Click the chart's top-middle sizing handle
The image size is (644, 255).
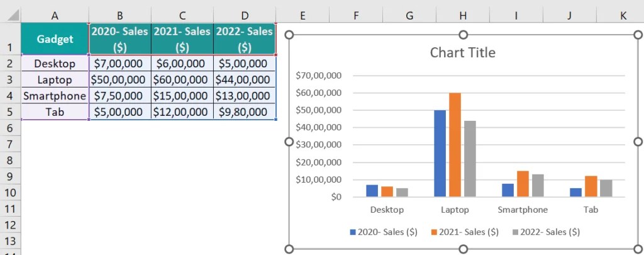point(464,35)
